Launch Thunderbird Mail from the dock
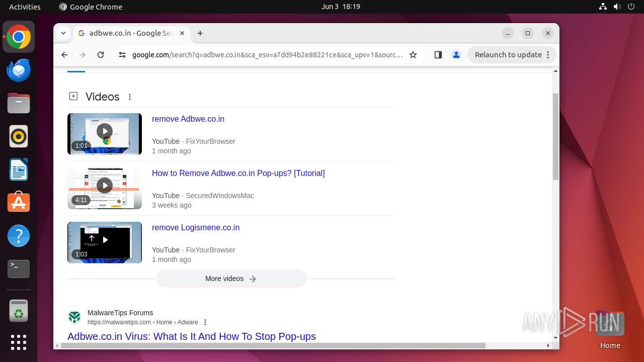The image size is (644, 362). coord(19,70)
